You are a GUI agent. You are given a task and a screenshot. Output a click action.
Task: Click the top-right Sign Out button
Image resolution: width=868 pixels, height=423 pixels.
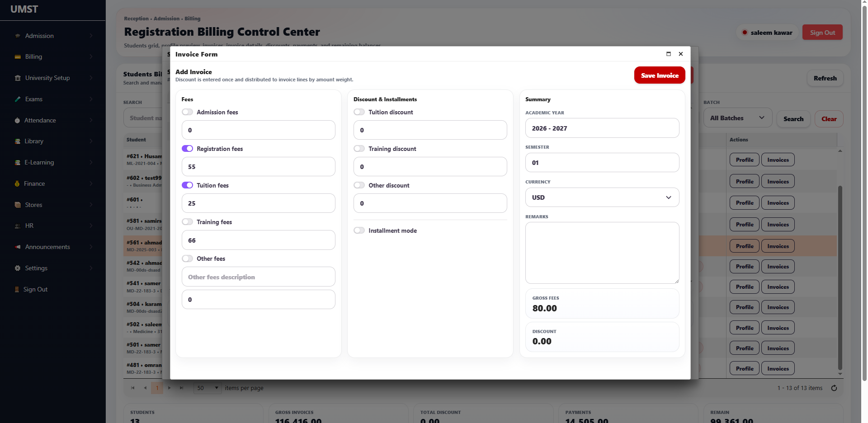coord(822,33)
